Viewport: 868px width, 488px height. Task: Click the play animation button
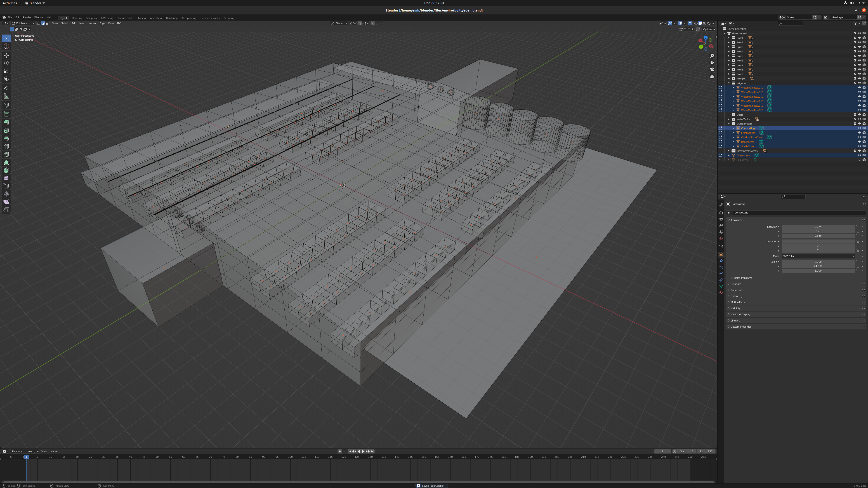point(363,451)
